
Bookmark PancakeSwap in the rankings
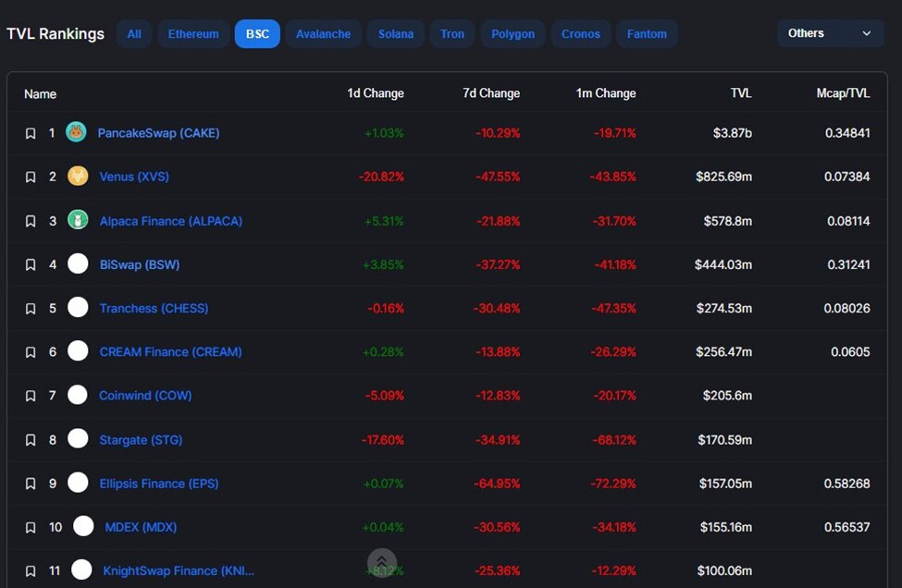coord(31,133)
